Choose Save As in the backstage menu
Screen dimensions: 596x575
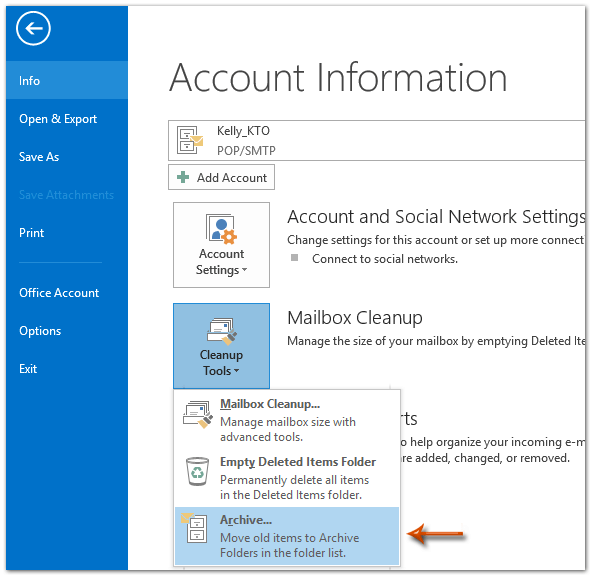[x=39, y=157]
